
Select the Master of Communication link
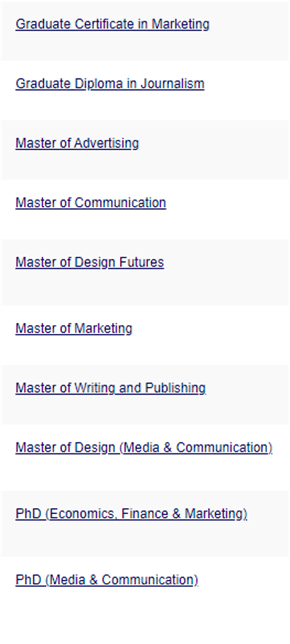click(91, 203)
